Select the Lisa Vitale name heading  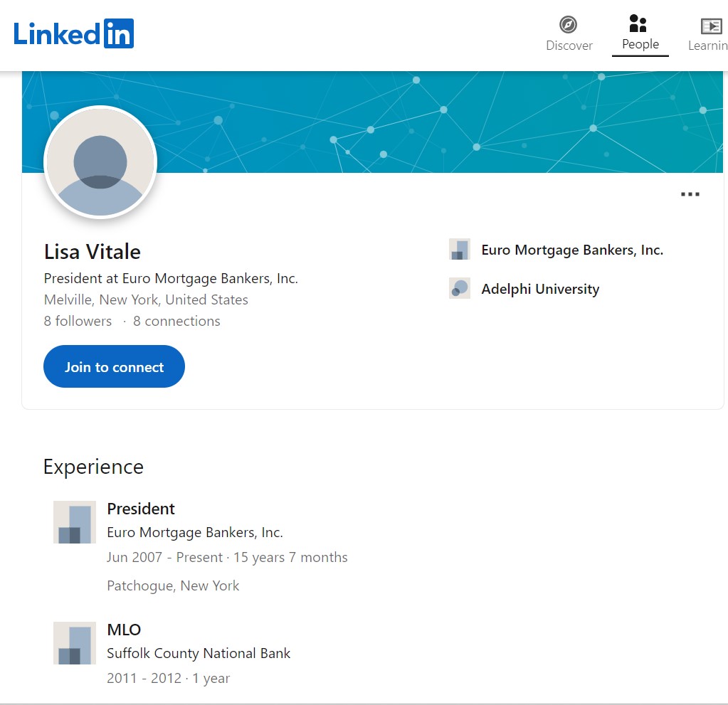[93, 252]
